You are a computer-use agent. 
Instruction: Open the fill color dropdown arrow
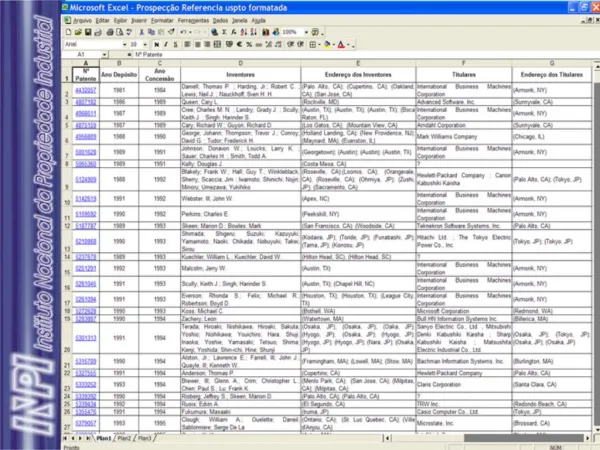pyautogui.click(x=334, y=45)
